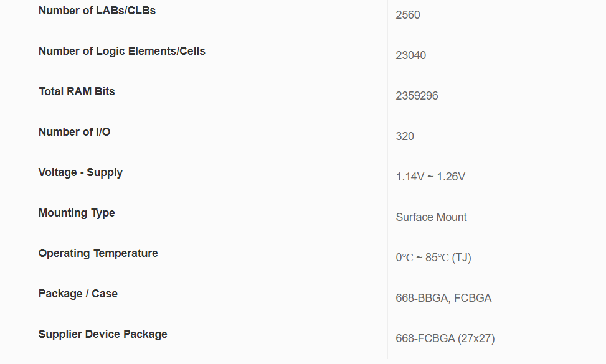The image size is (606, 364).
Task: Click the Operating Temperature label
Action: pos(98,253)
